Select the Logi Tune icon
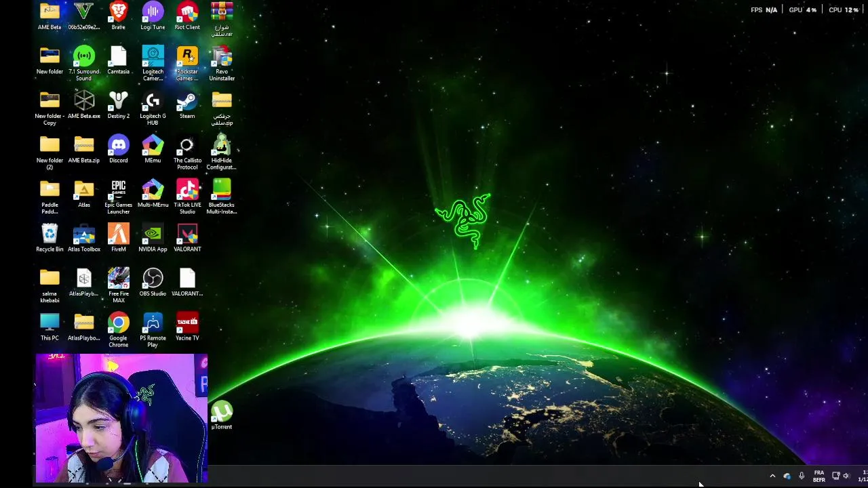This screenshot has width=868, height=488. (x=153, y=16)
